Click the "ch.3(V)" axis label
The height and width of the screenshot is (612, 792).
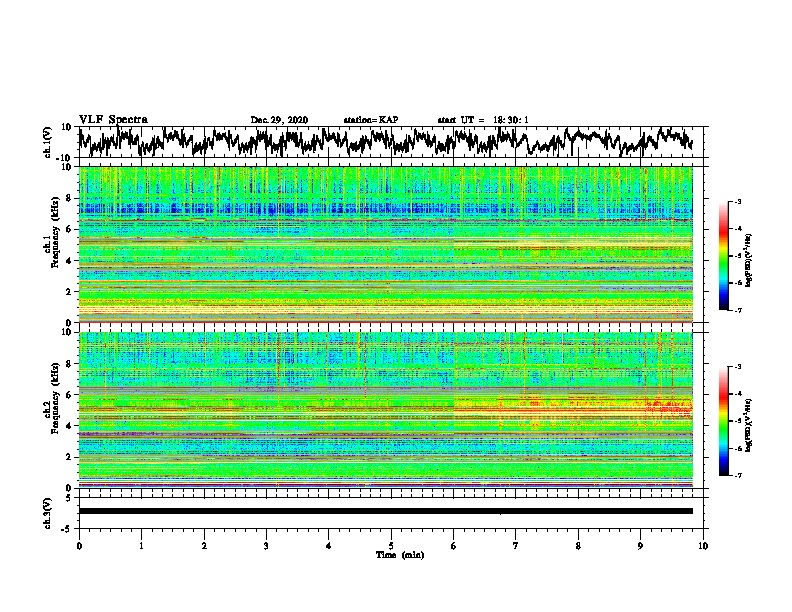[48, 514]
